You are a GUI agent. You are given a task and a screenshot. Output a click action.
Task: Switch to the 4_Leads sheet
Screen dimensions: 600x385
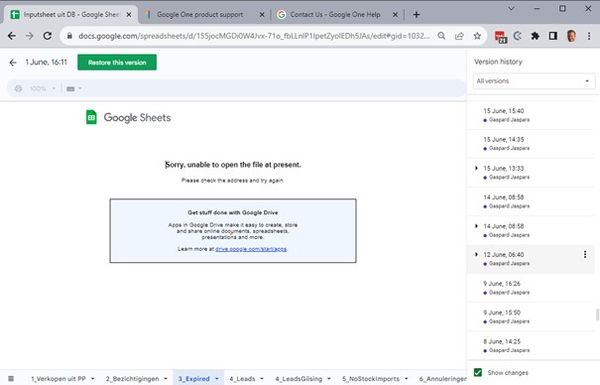(x=242, y=378)
